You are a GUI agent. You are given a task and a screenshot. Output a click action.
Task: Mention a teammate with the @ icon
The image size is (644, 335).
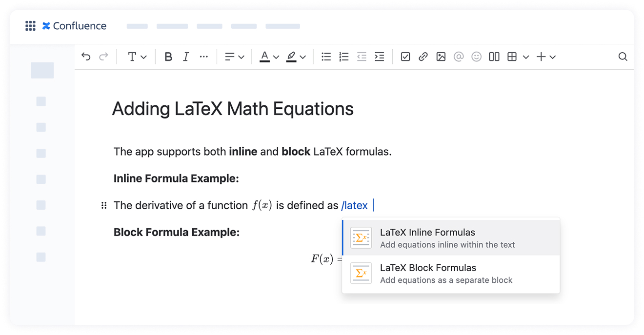[459, 57]
